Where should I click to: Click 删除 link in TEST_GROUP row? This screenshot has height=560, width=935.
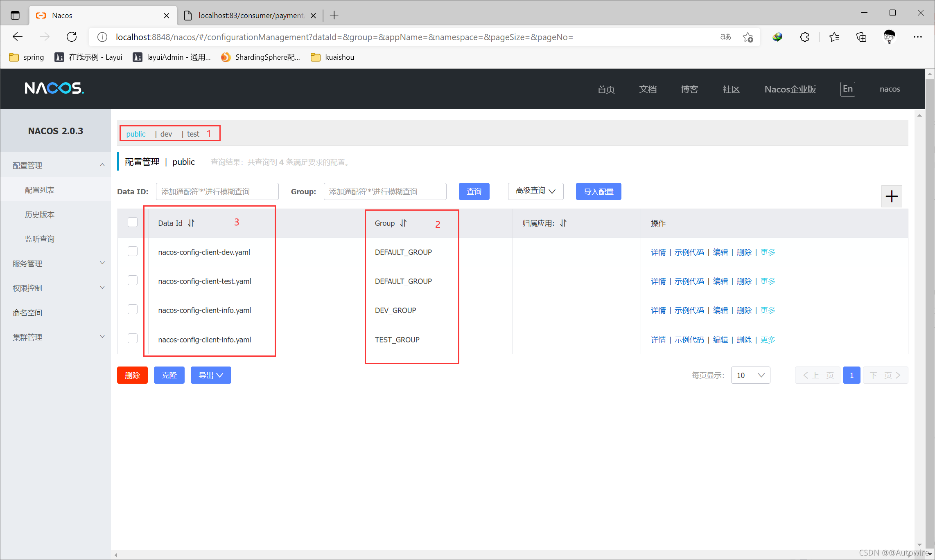[744, 340]
